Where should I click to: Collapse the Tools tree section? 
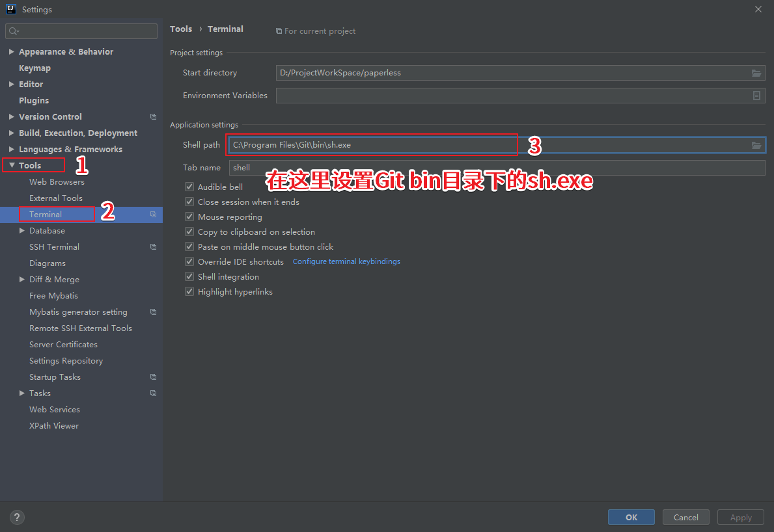(12, 166)
